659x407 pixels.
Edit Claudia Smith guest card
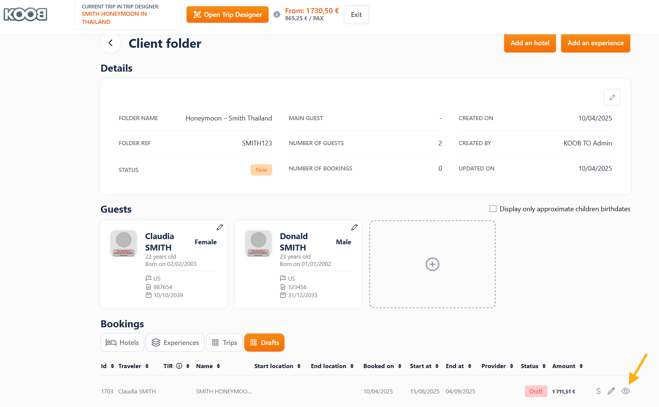click(220, 228)
